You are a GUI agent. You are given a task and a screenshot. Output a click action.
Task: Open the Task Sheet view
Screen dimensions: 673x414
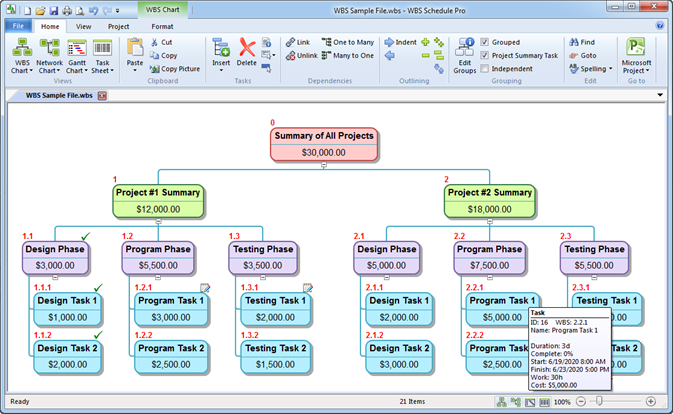point(102,55)
